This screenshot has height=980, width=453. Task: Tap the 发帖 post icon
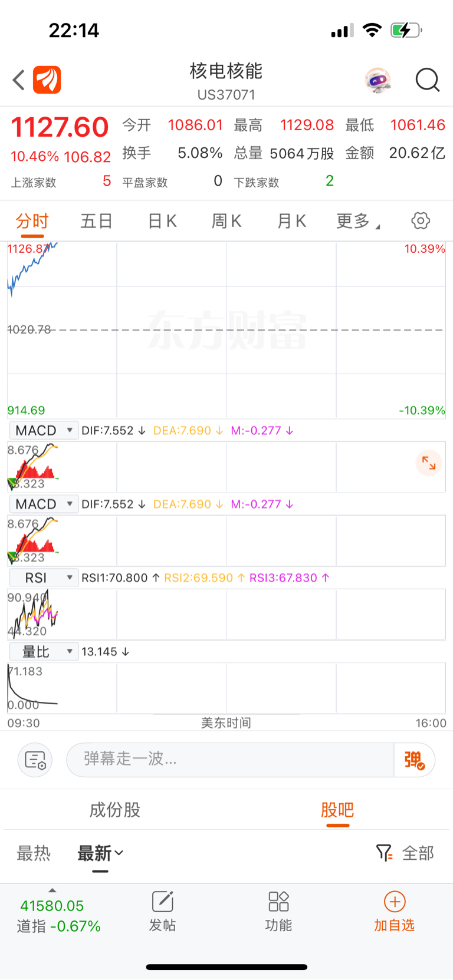click(162, 912)
